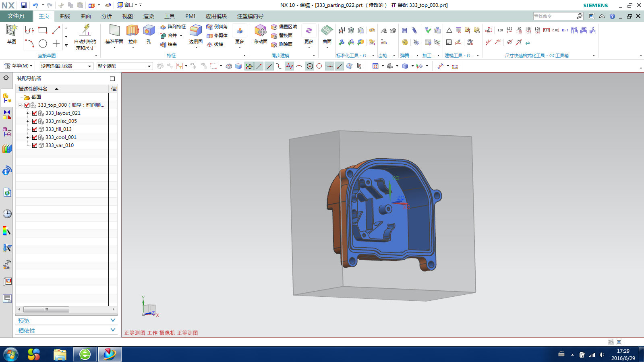The height and width of the screenshot is (362, 644).
Task: Toggle checkbox for 333_layout_021
Action: (35, 113)
